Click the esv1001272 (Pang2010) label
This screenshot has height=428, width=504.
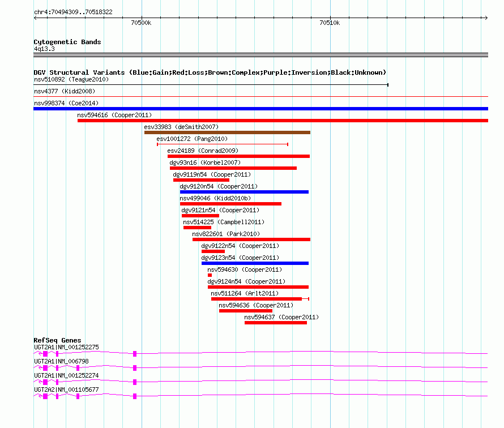[x=192, y=139]
